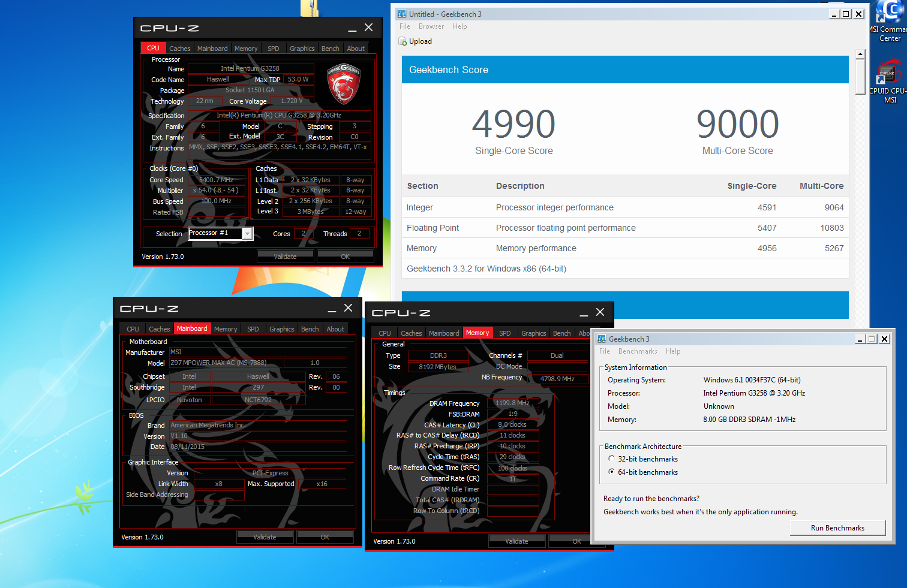Click Validate in Mainboard CPU-Z window
907x588 pixels.
coord(265,537)
